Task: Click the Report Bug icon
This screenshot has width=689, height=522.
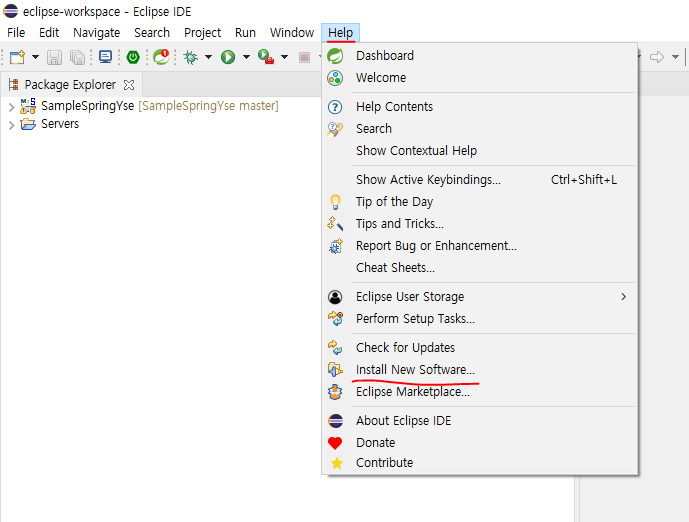Action: 335,246
